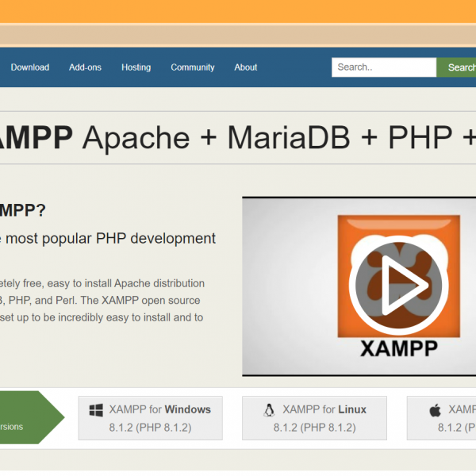
Task: Select About in the navigation bar
Action: [246, 67]
